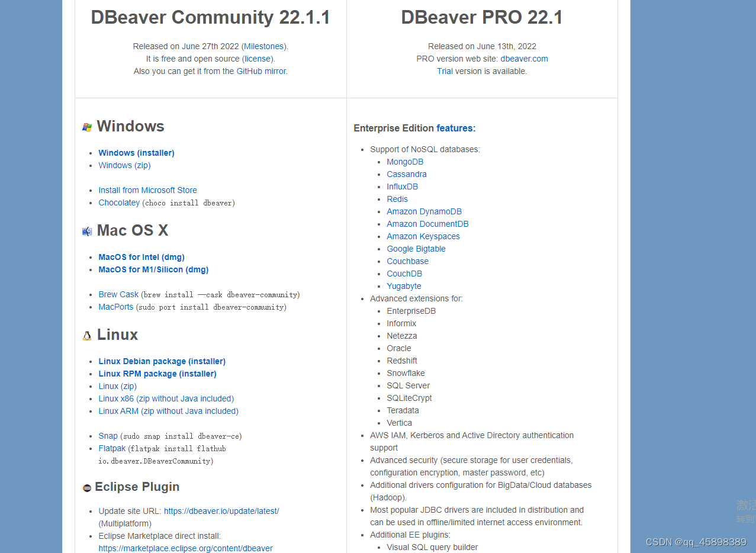Click the Support of NoSQL databases text
The width and height of the screenshot is (756, 553).
[x=425, y=149]
